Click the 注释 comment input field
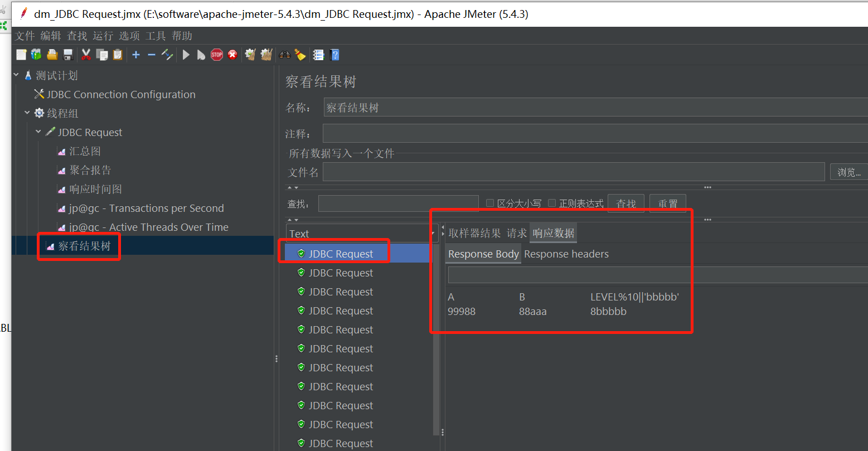Viewport: 868px width, 451px height. (x=595, y=134)
